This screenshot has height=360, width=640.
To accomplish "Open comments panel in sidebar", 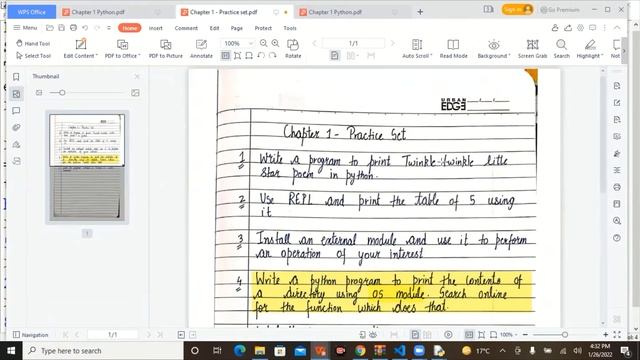I will (x=16, y=111).
